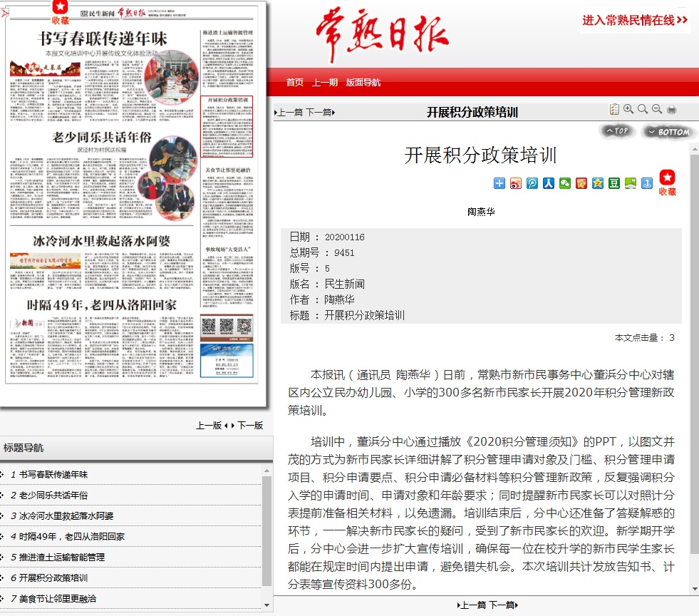The width and height of the screenshot is (699, 616).
Task: Click the 版名：民生新闻 metadata line
Action: coord(327,284)
